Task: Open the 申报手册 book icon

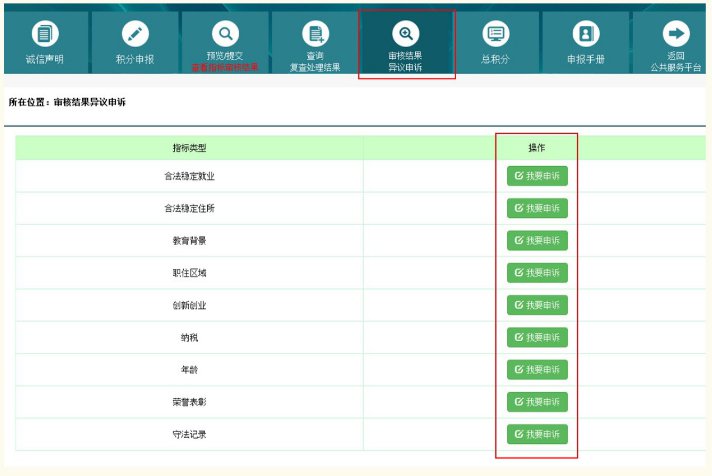Action: click(x=586, y=34)
